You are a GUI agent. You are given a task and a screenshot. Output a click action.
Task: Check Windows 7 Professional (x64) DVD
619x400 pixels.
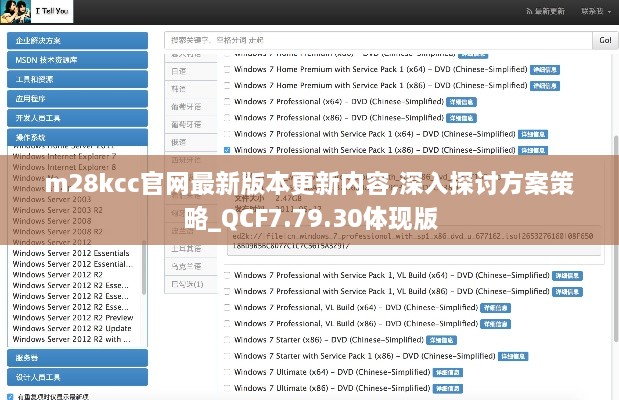pos(227,102)
